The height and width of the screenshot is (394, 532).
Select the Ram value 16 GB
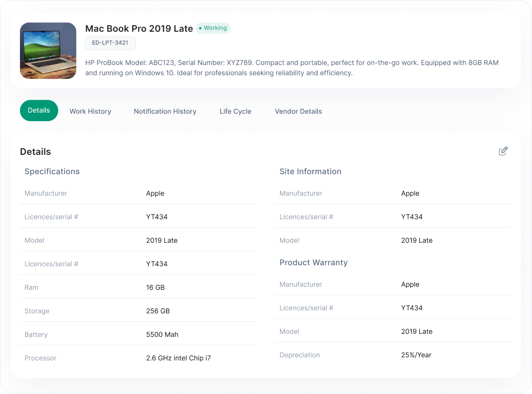click(x=155, y=288)
